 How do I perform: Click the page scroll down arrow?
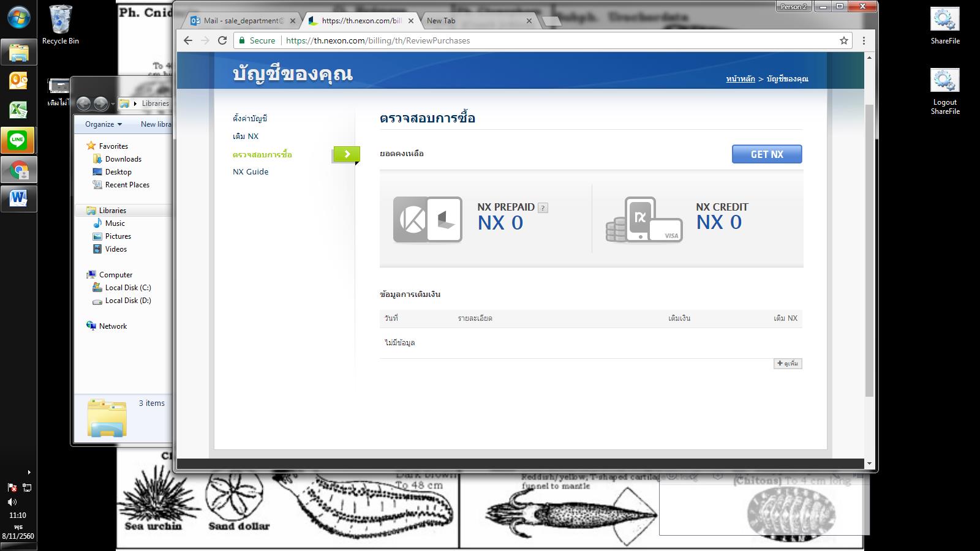869,464
